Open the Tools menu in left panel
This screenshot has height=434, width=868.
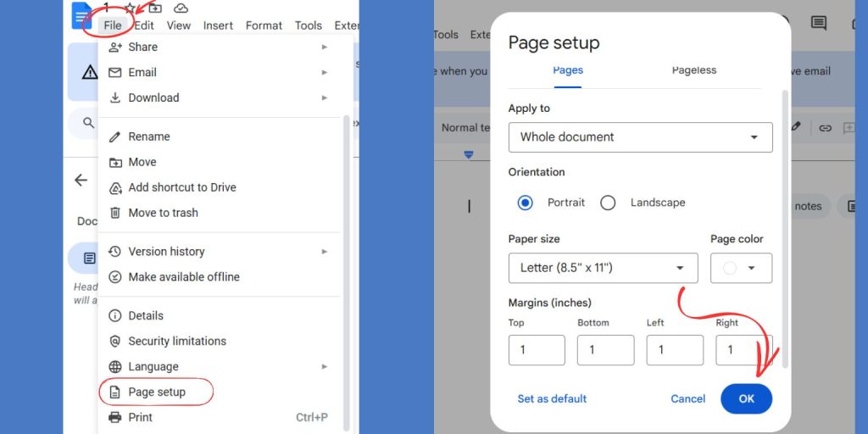coord(309,25)
